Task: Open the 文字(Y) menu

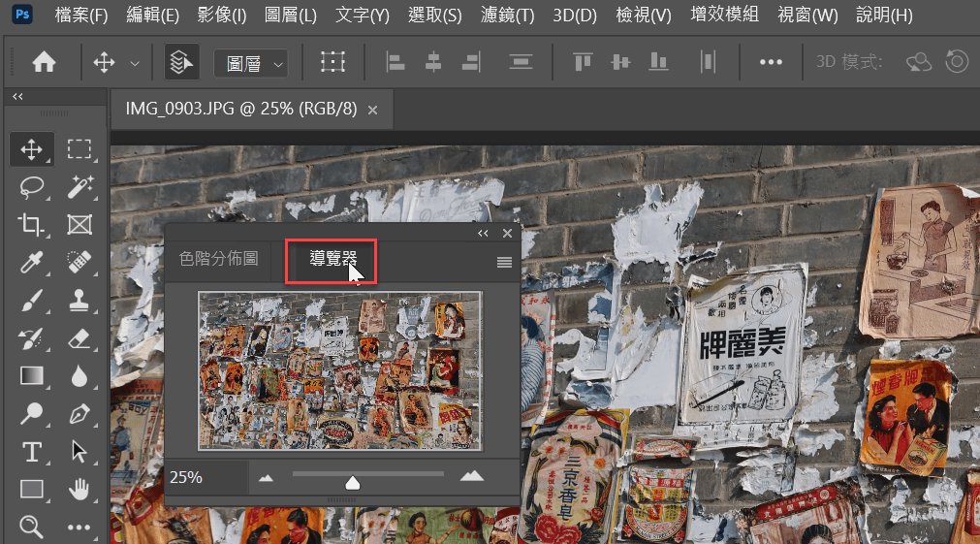Action: [363, 15]
